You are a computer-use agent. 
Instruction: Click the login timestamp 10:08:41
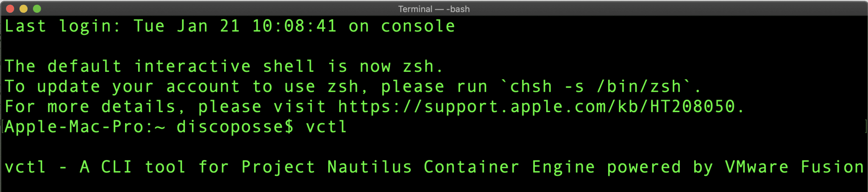[294, 26]
